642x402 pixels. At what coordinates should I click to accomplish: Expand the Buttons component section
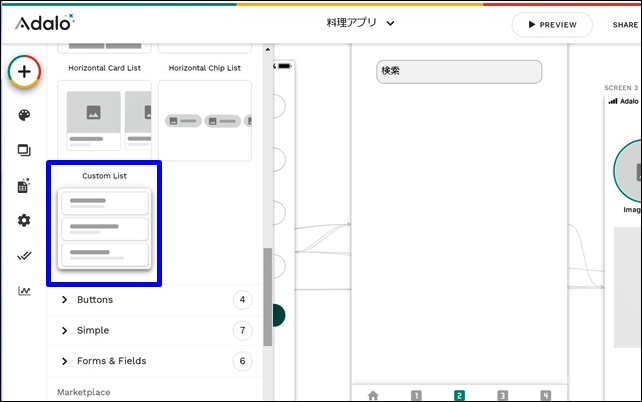(x=155, y=300)
